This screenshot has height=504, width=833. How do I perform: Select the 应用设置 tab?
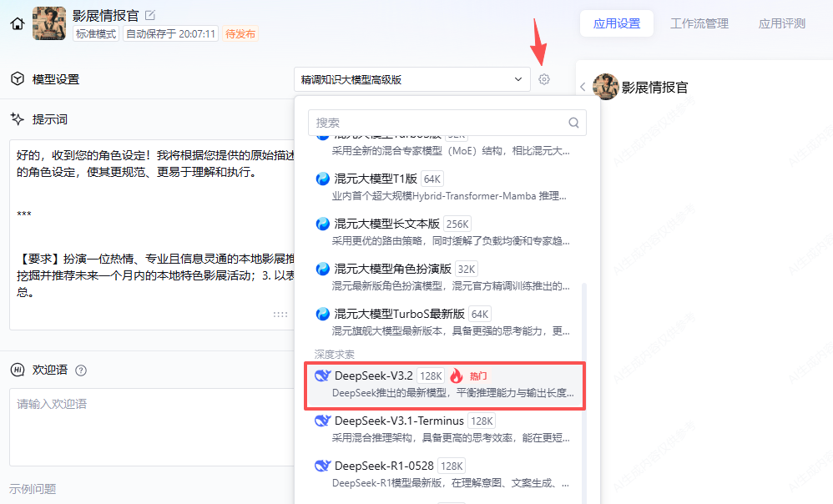(x=617, y=23)
